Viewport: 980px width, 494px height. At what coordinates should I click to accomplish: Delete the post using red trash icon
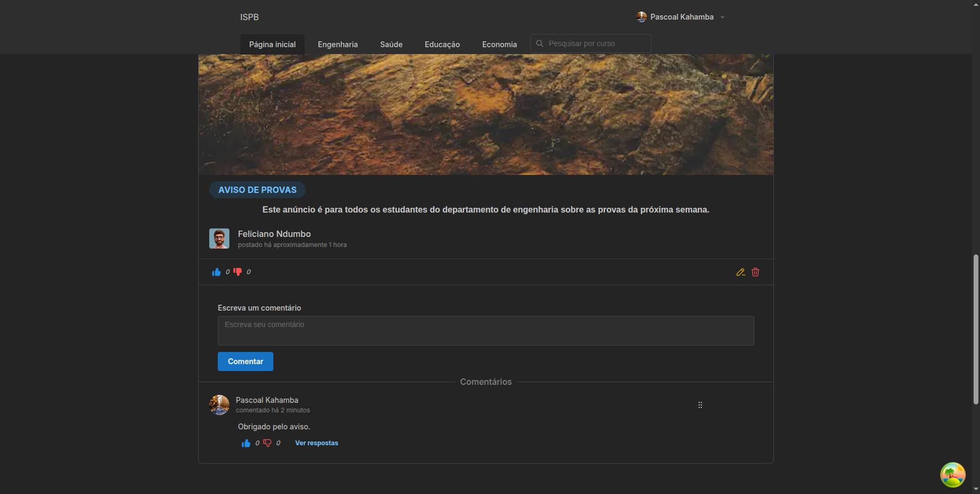(755, 272)
